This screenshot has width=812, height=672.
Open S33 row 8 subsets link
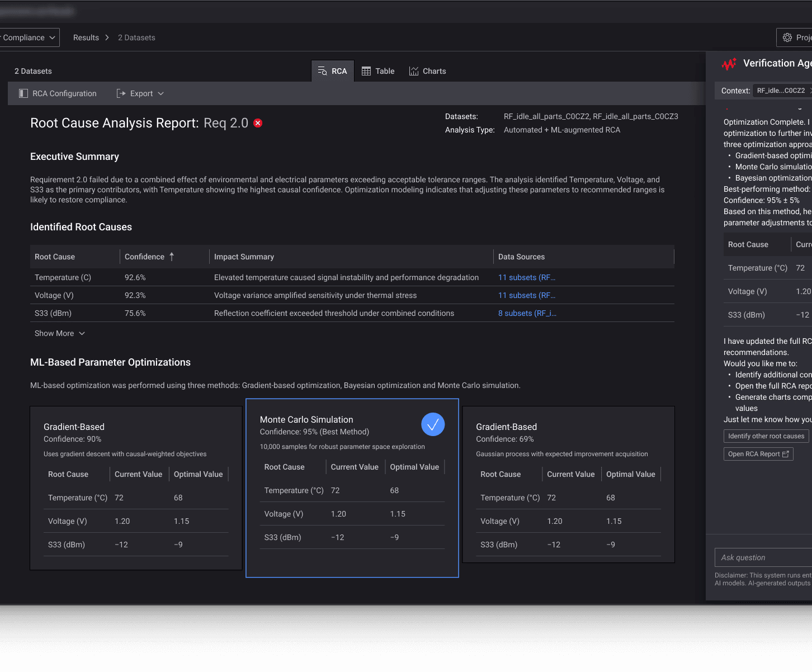[x=527, y=313]
